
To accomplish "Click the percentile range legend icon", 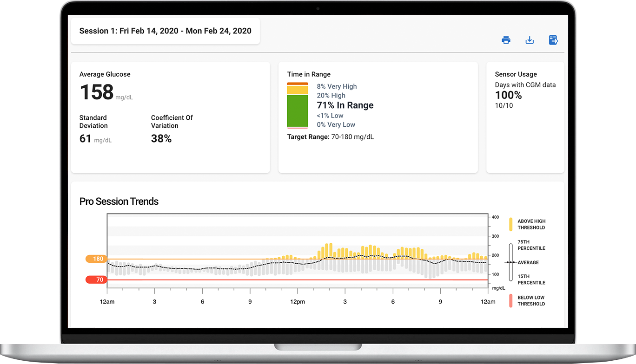I will coord(511,262).
